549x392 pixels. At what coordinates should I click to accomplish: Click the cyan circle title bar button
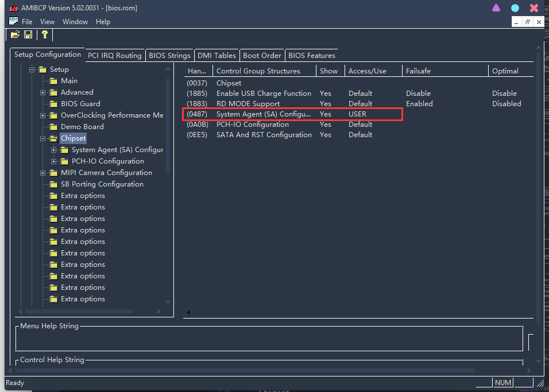515,8
